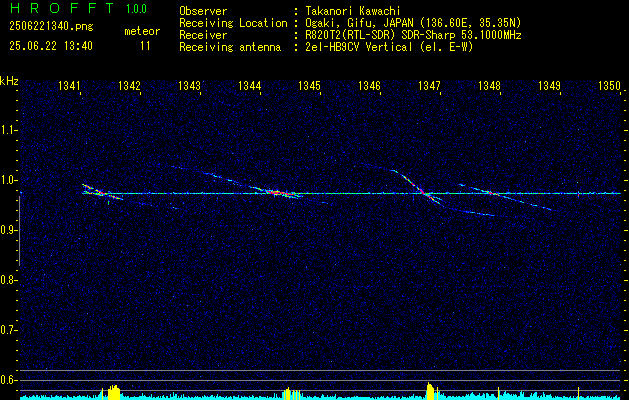Click the gray vertical bar beside 0.9 kHz

(20, 231)
